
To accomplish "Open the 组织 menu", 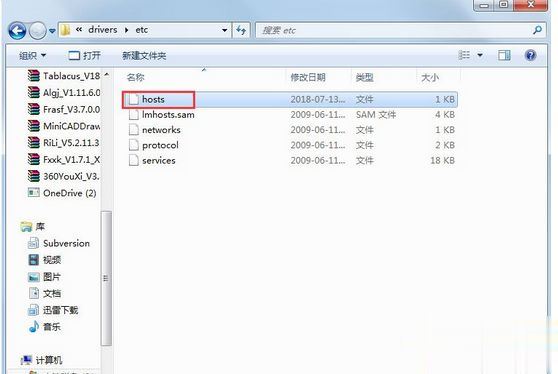I will pos(32,56).
